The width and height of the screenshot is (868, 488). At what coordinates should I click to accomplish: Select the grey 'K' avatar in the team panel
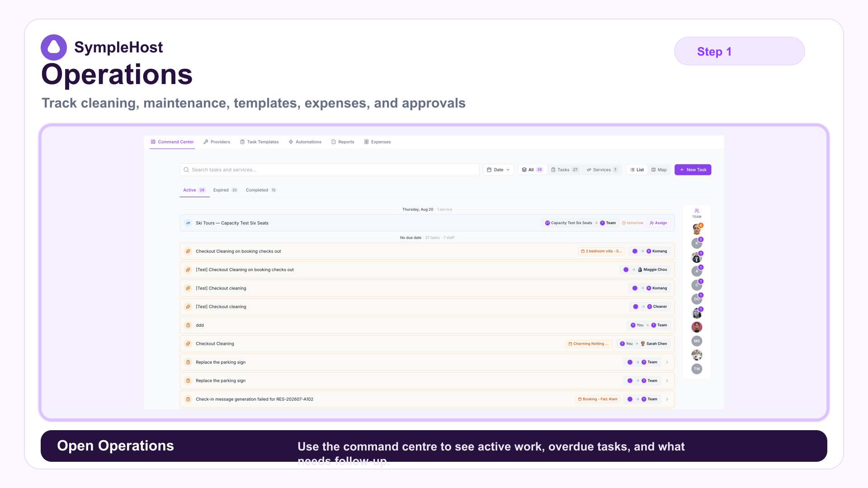click(697, 244)
